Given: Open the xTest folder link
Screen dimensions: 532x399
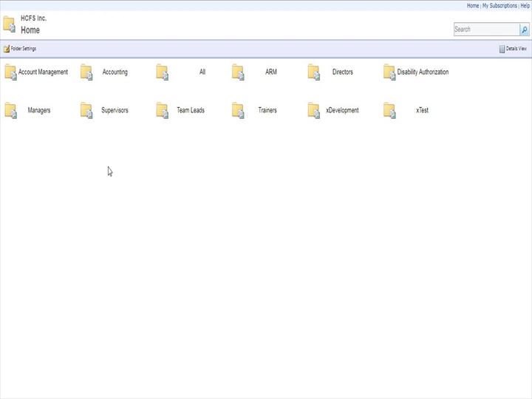Looking at the screenshot, I should coord(422,111).
